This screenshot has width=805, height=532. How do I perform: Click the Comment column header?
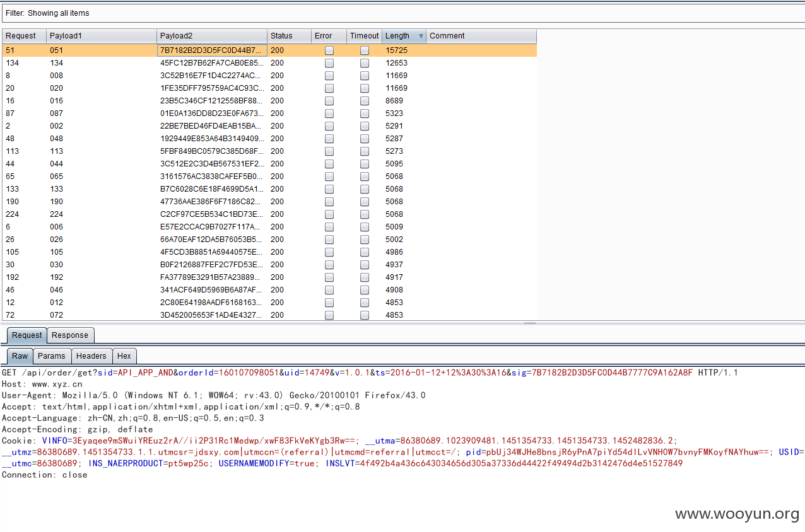481,36
